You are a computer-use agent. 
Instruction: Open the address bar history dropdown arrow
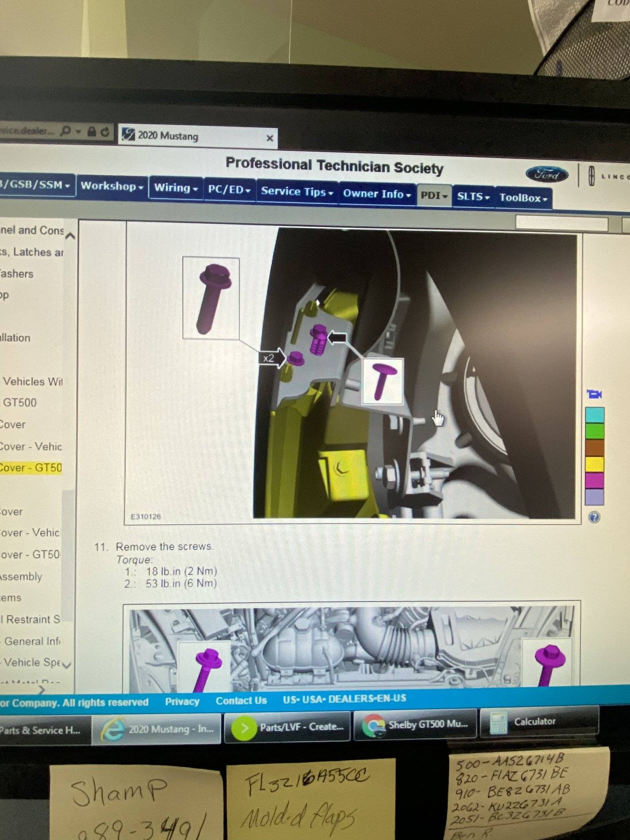78,131
